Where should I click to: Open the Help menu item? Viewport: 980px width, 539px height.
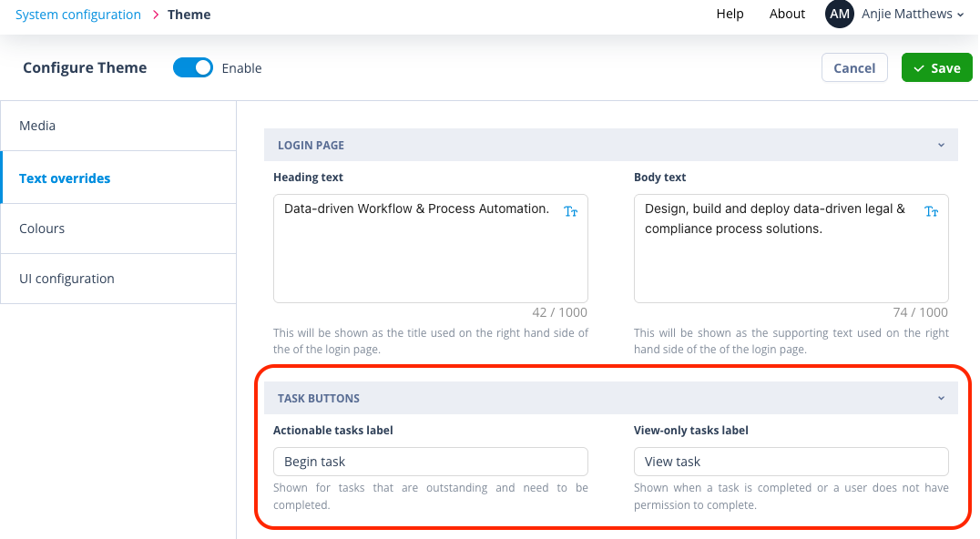pyautogui.click(x=730, y=14)
